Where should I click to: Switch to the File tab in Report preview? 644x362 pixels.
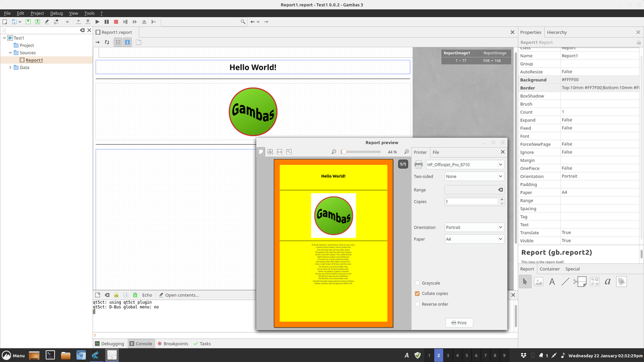click(x=436, y=152)
